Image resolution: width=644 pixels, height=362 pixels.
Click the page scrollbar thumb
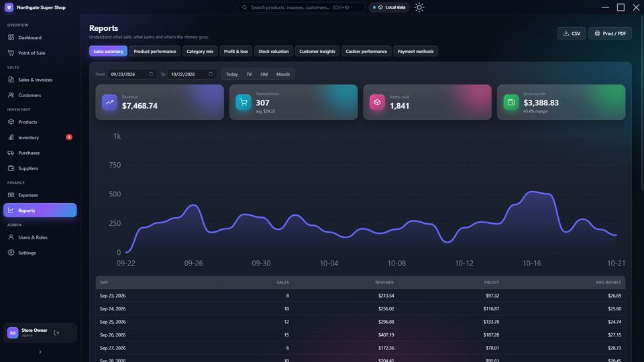click(642, 103)
